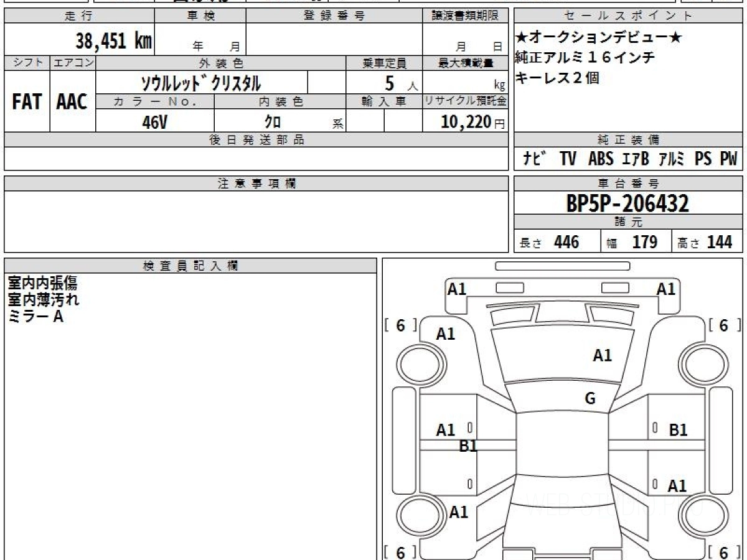Click inspector note ミラー A
This screenshot has height=560, width=747.
(x=35, y=316)
